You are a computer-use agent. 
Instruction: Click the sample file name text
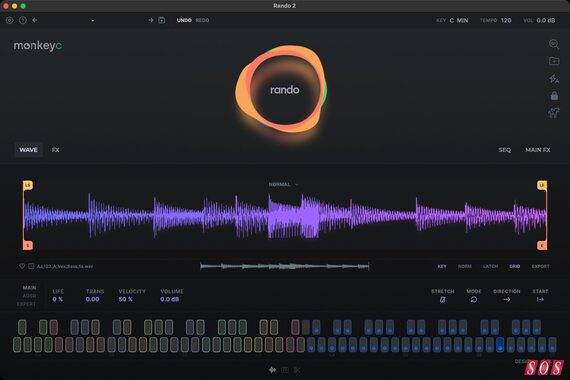pos(65,267)
